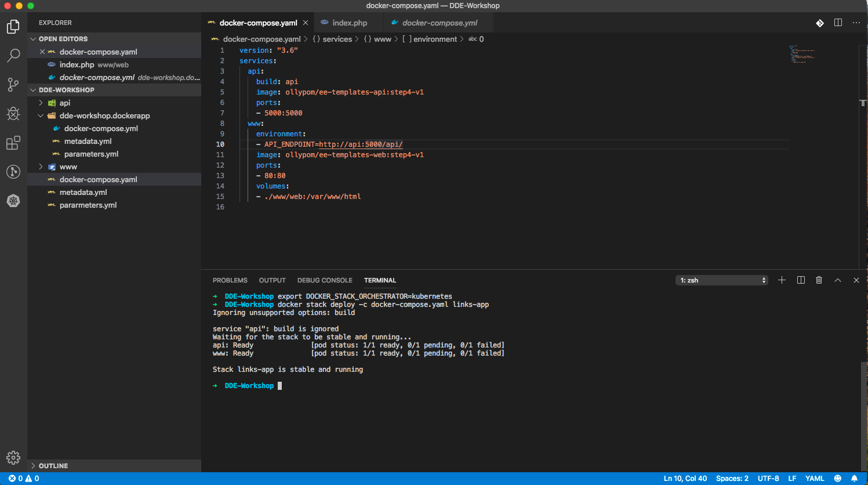Select the terminal dropdown showing 1: zsh
The width and height of the screenshot is (868, 485).
pyautogui.click(x=722, y=280)
